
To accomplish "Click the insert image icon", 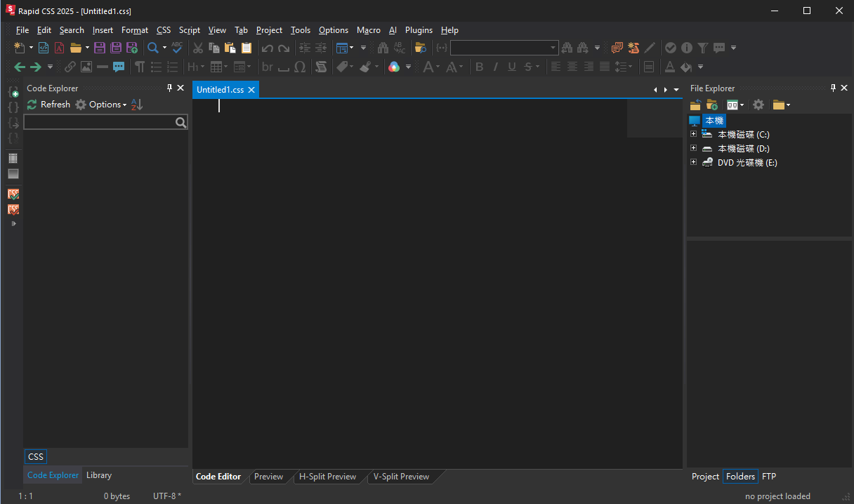I will (86, 67).
